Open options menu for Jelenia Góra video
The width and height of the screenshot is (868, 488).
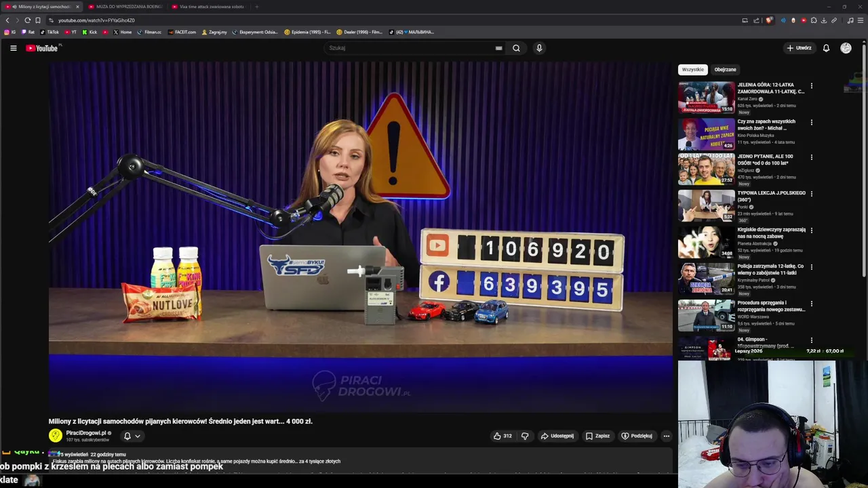811,86
